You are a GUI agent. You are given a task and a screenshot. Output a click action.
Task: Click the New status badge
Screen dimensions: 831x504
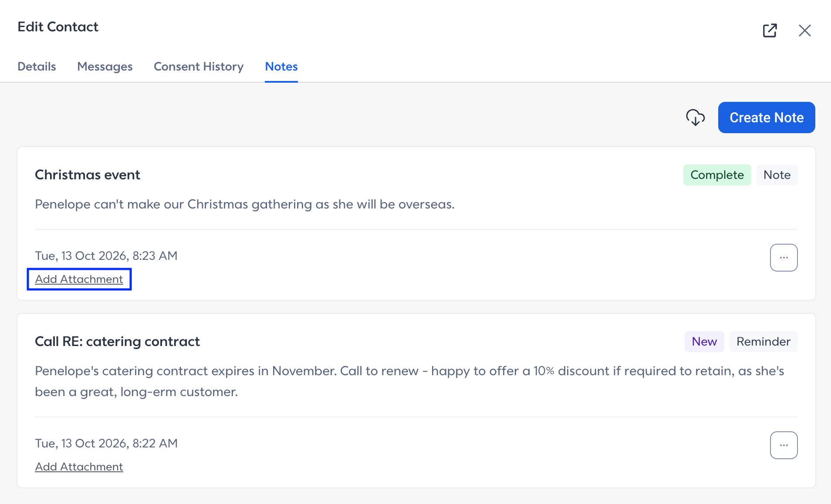[x=704, y=342]
